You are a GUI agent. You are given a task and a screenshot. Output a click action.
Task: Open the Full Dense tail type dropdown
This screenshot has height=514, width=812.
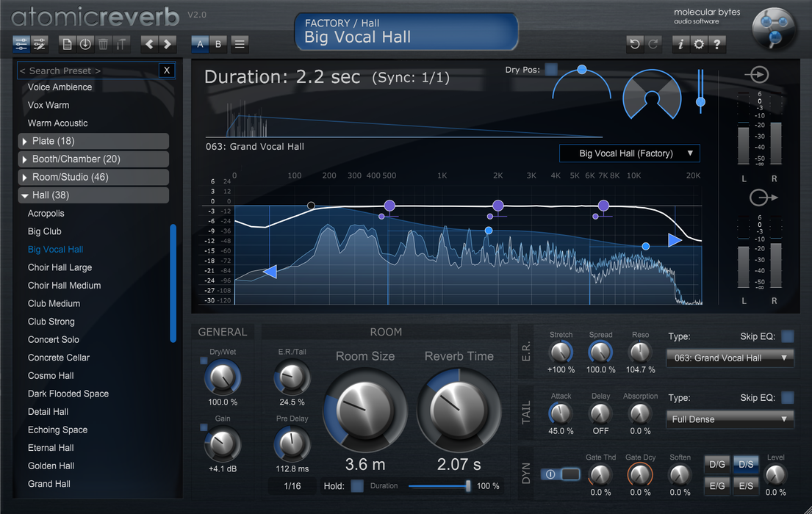pos(729,419)
